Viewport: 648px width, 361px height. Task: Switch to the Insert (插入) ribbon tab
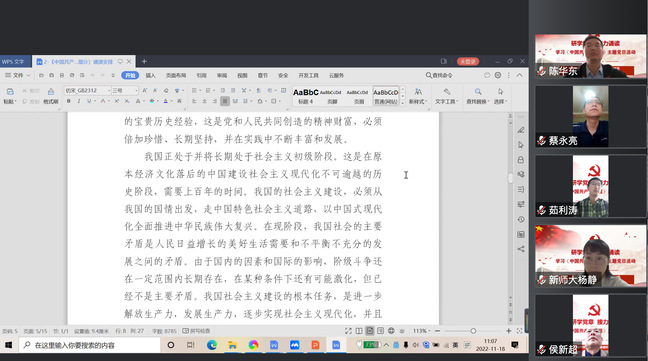click(150, 76)
